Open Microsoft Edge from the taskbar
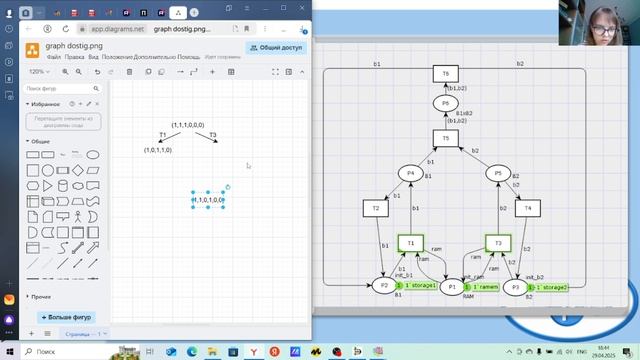This screenshot has width=640, height=360. [191, 351]
